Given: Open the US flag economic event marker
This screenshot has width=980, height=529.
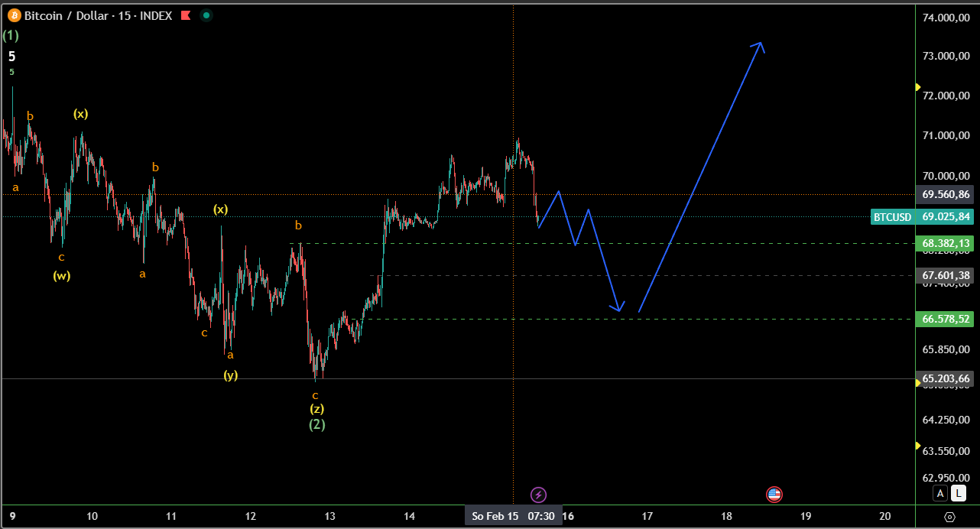Looking at the screenshot, I should (774, 495).
